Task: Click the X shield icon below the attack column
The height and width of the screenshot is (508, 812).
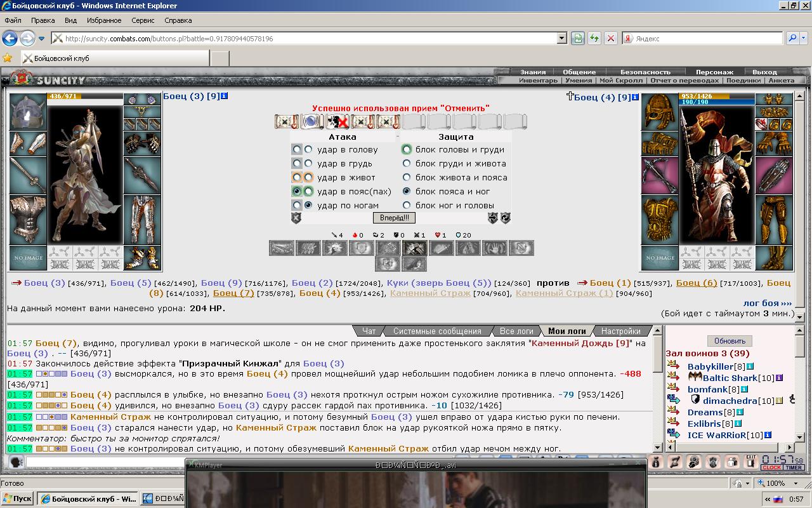Action: (x=296, y=218)
